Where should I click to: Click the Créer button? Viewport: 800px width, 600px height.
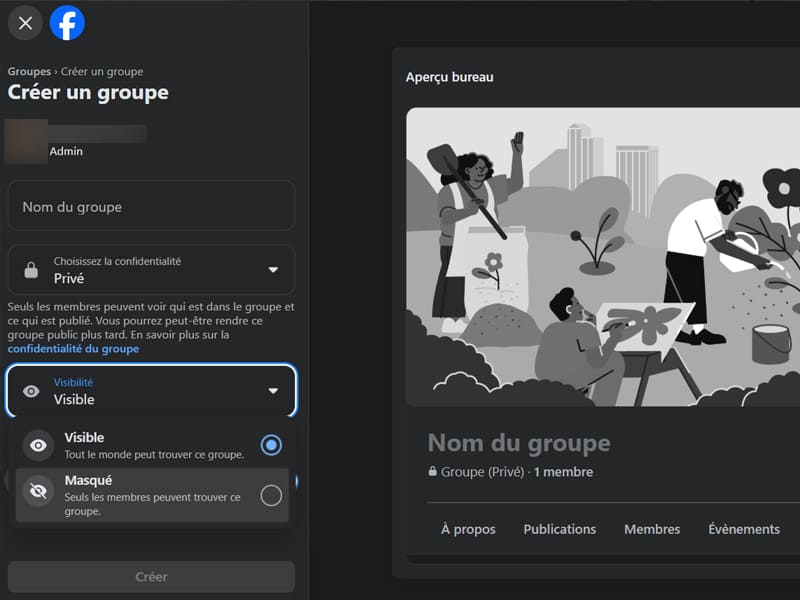pyautogui.click(x=151, y=577)
